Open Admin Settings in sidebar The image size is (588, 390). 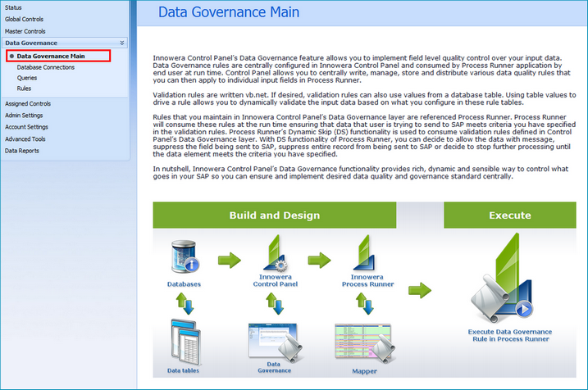tap(24, 116)
